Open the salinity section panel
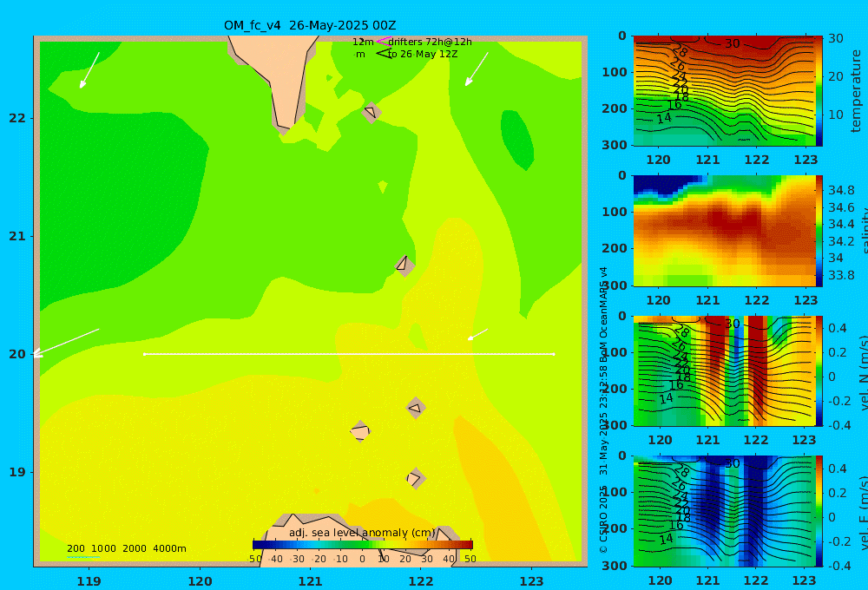 tap(725, 231)
